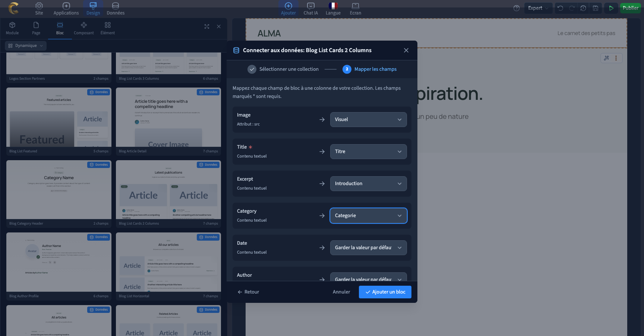Open the Image field Visuel dropdown

click(x=368, y=120)
